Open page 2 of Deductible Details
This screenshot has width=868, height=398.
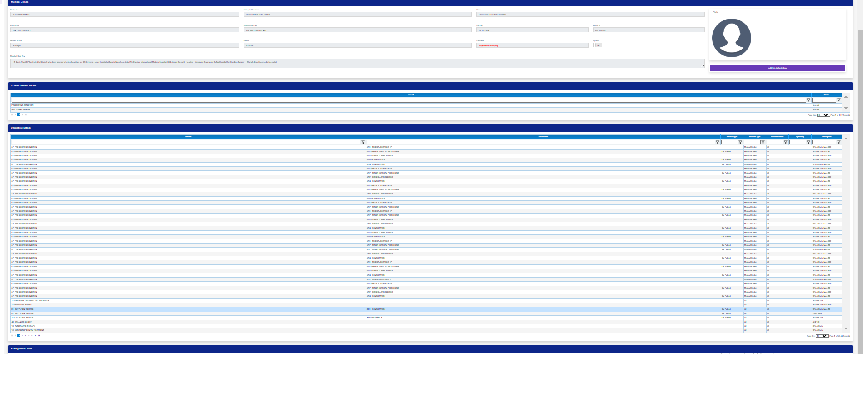(x=22, y=336)
